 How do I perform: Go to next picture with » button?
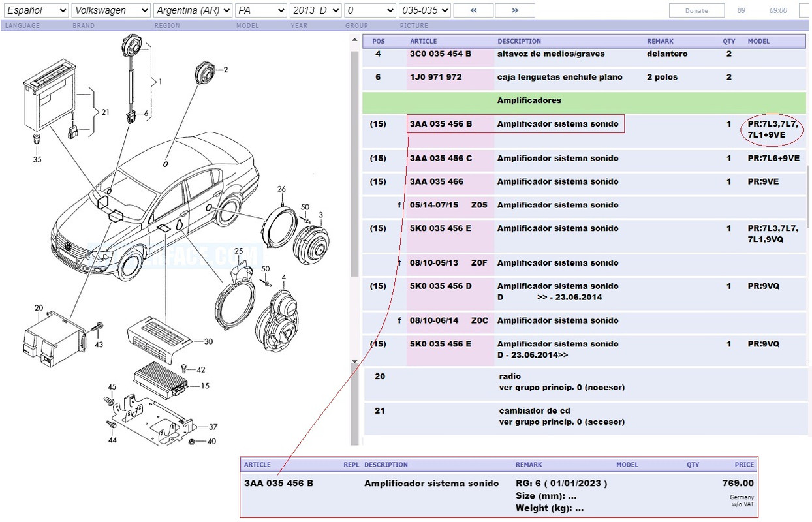point(515,10)
